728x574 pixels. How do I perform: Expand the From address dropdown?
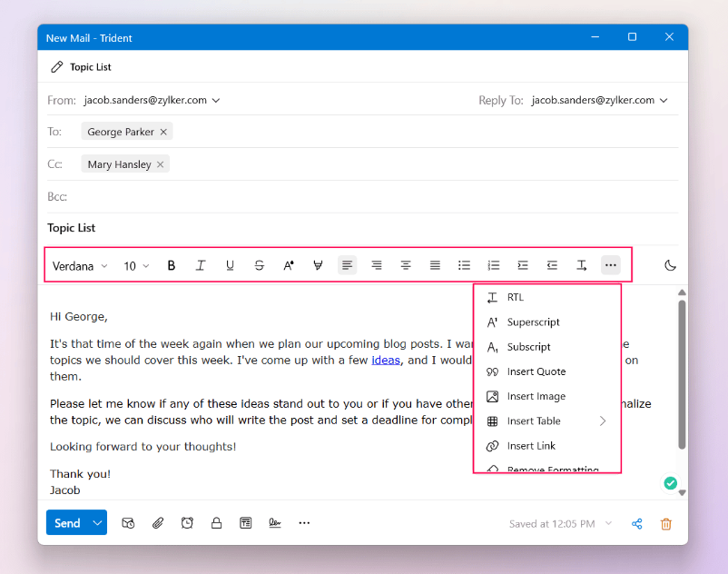pos(216,100)
